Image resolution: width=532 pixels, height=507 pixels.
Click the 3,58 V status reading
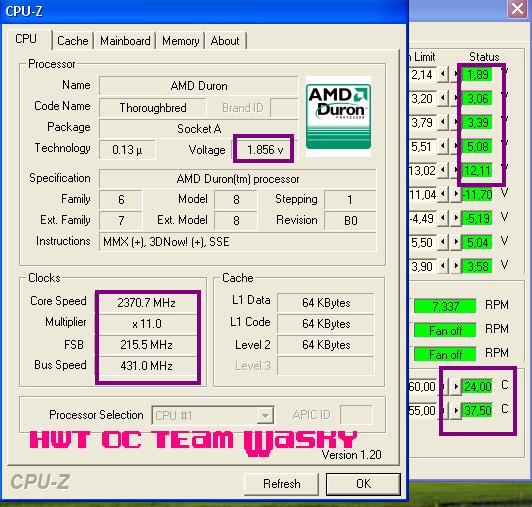(478, 266)
